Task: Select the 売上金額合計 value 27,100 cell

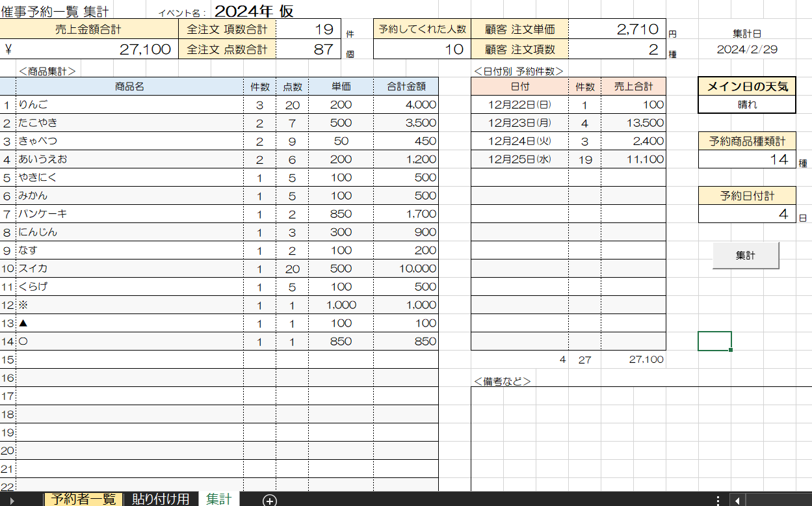Action: (88, 49)
